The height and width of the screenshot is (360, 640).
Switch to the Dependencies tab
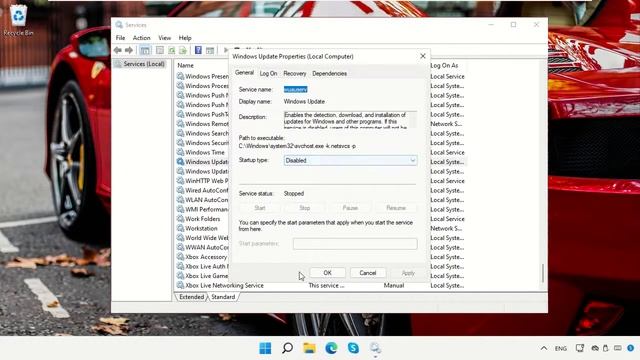click(329, 73)
